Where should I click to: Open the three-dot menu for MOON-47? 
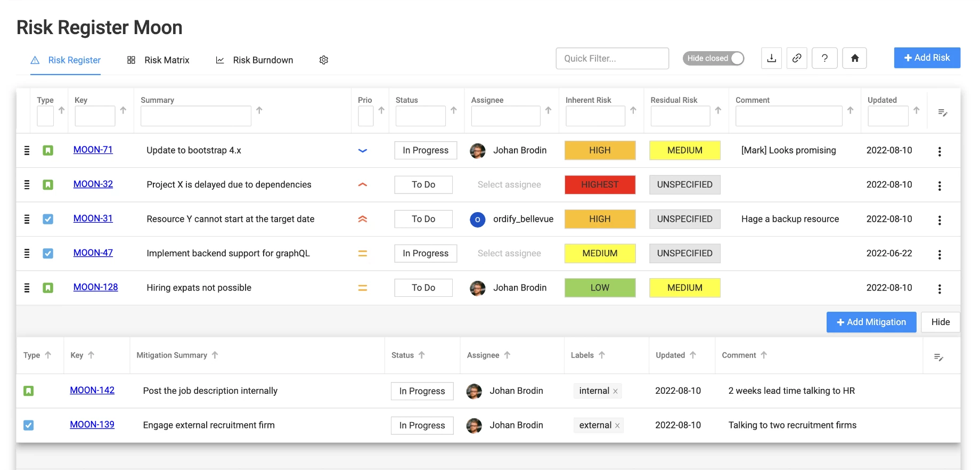pyautogui.click(x=940, y=254)
